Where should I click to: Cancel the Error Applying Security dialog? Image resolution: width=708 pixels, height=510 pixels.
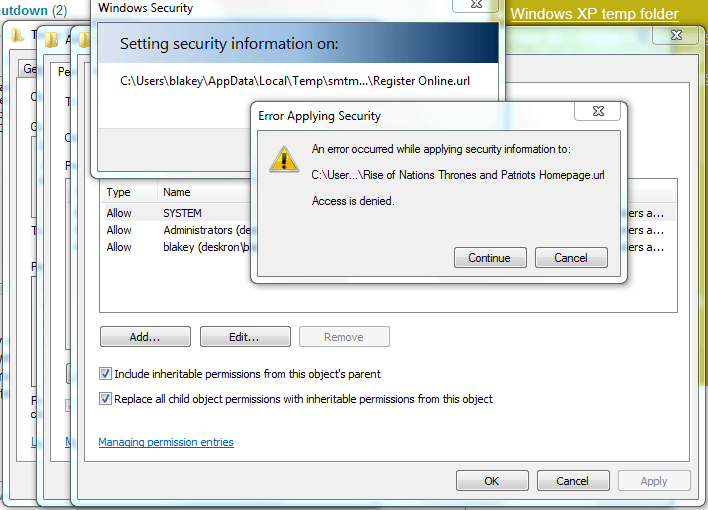tap(570, 258)
